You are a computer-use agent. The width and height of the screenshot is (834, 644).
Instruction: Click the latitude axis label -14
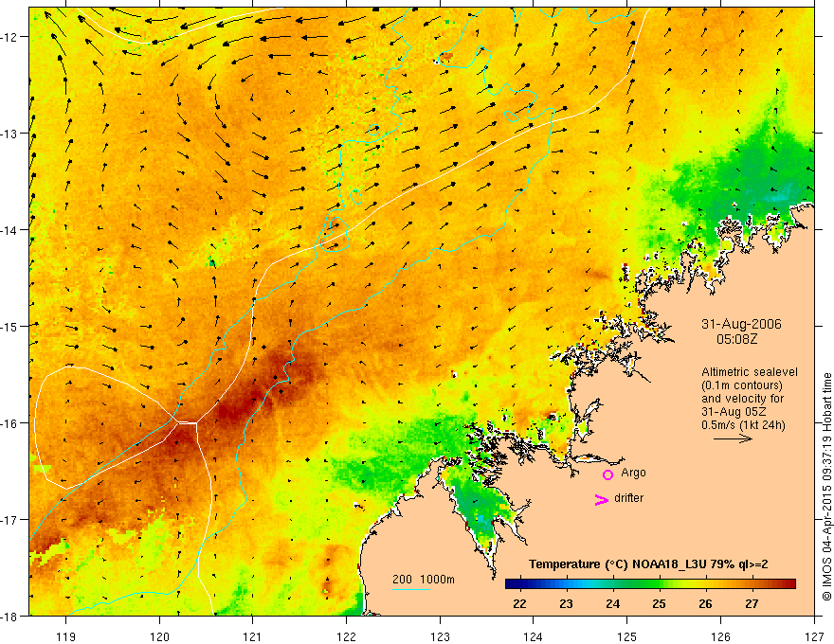tap(9, 230)
